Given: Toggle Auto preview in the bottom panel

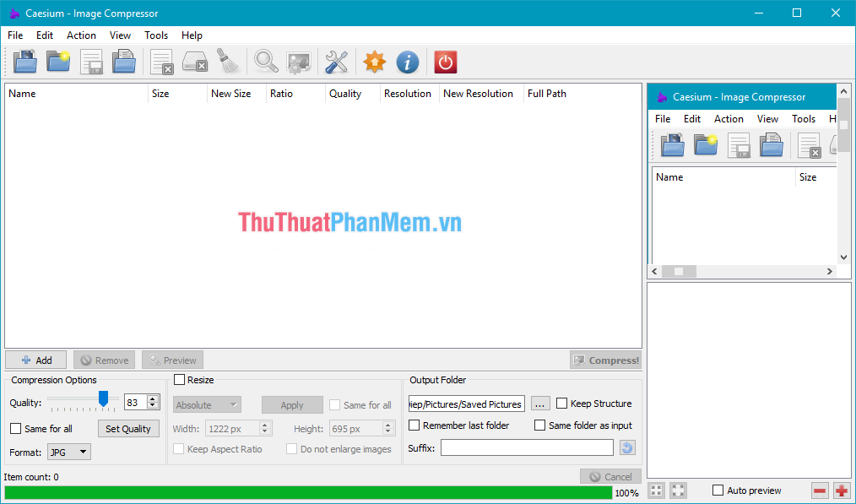Looking at the screenshot, I should tap(719, 490).
